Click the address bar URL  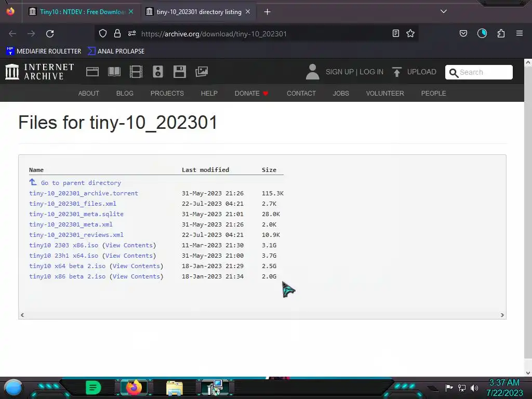[x=214, y=34]
